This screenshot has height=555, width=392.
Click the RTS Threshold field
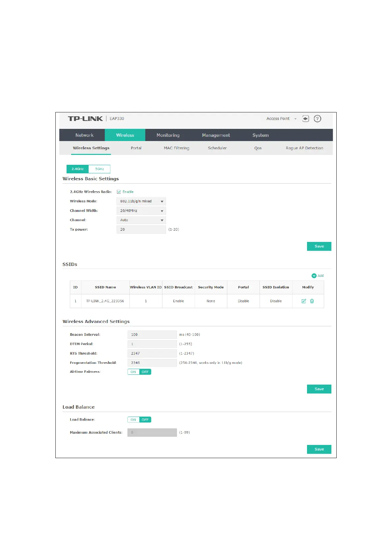[152, 353]
